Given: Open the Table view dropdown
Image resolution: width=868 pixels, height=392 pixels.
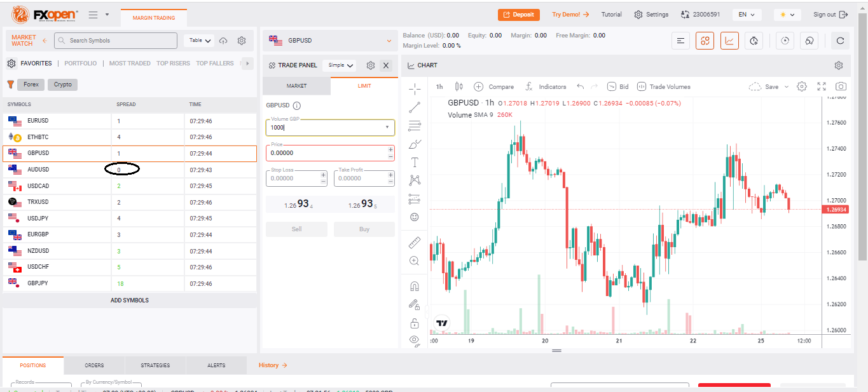Looking at the screenshot, I should [x=200, y=41].
